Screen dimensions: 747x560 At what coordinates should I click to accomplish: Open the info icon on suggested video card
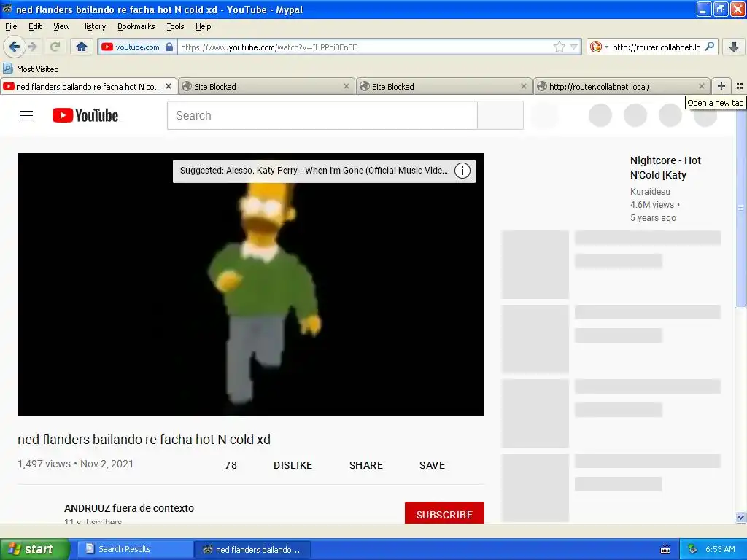click(x=462, y=171)
